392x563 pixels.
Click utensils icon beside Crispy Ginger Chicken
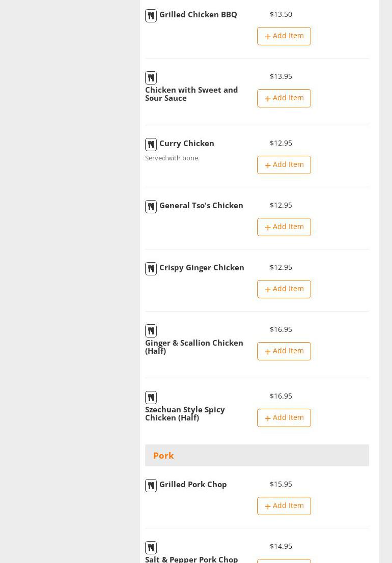tap(151, 269)
